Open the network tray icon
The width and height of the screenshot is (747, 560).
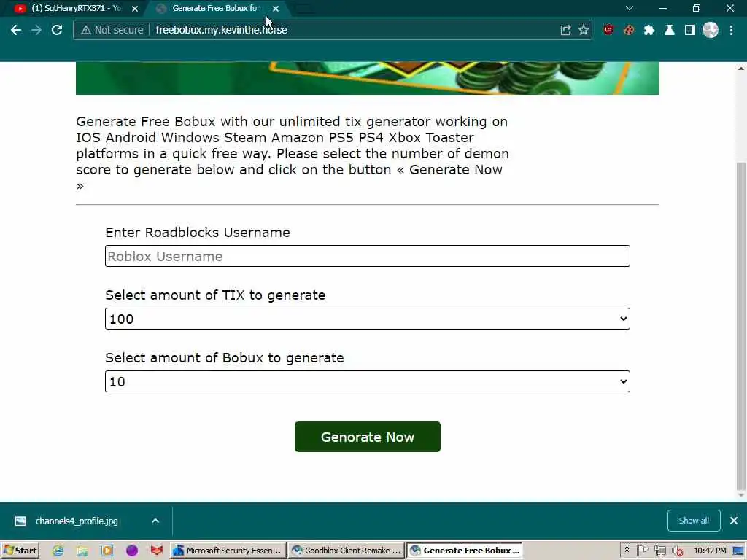coord(659,551)
